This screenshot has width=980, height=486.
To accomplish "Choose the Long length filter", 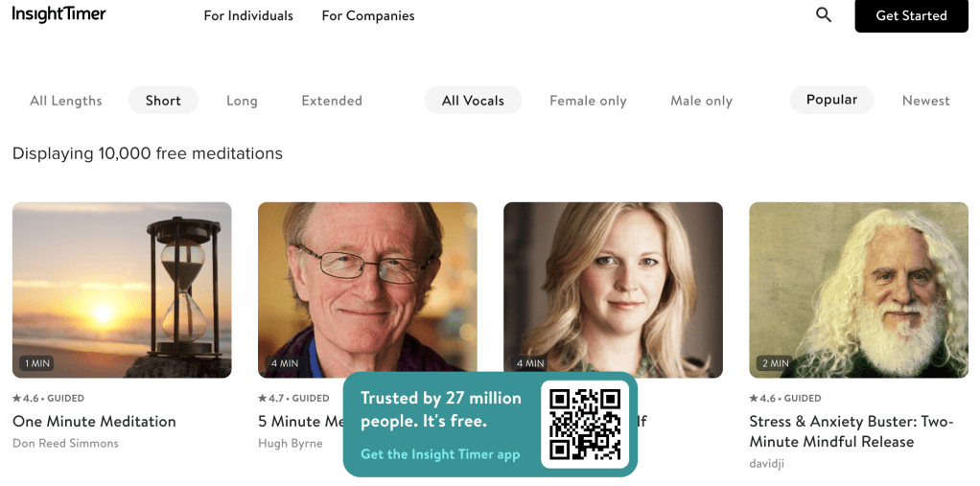I will tap(242, 101).
